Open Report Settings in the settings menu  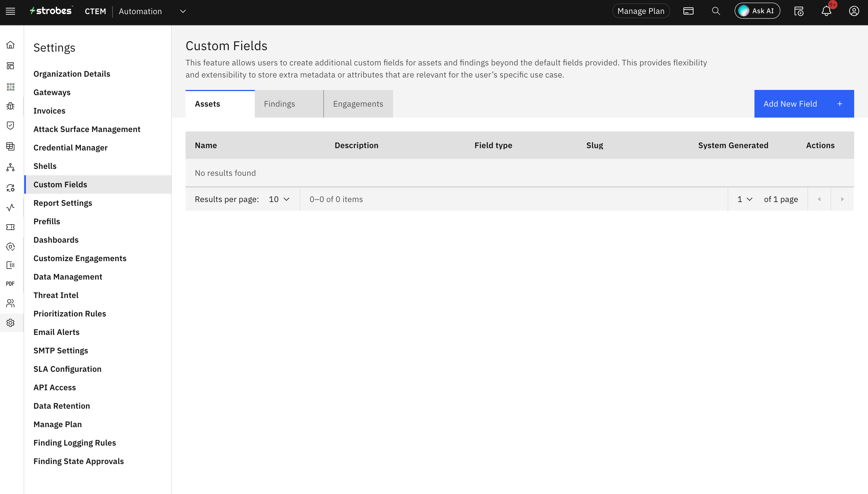(63, 203)
